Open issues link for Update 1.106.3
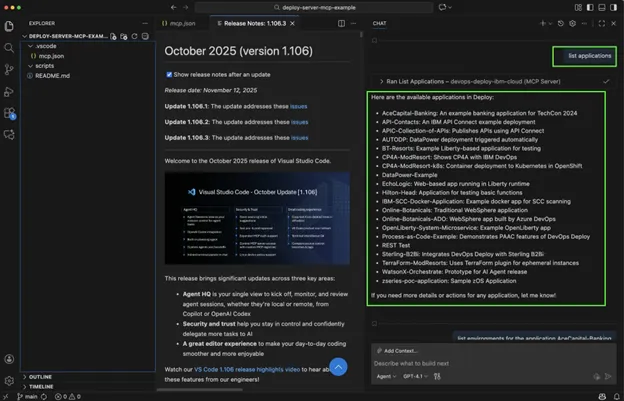Screen dimensions: 624x401 (x=300, y=138)
